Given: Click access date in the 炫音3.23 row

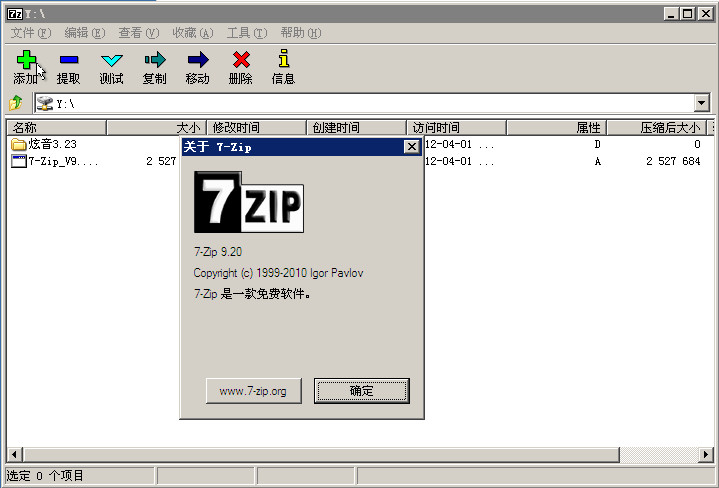Looking at the screenshot, I should click(460, 144).
